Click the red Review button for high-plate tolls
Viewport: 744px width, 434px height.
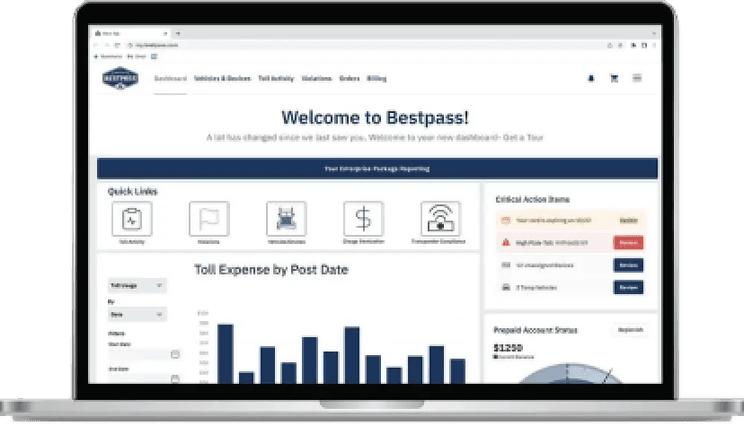pyautogui.click(x=628, y=242)
